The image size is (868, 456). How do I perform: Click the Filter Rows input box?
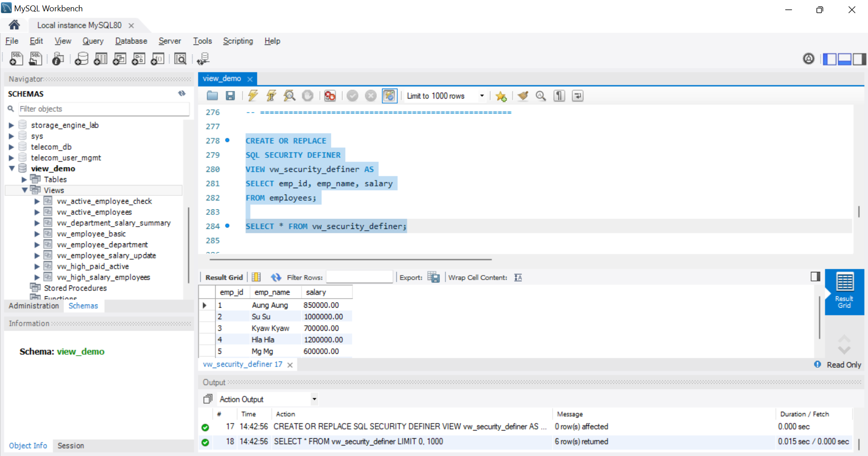tap(359, 277)
